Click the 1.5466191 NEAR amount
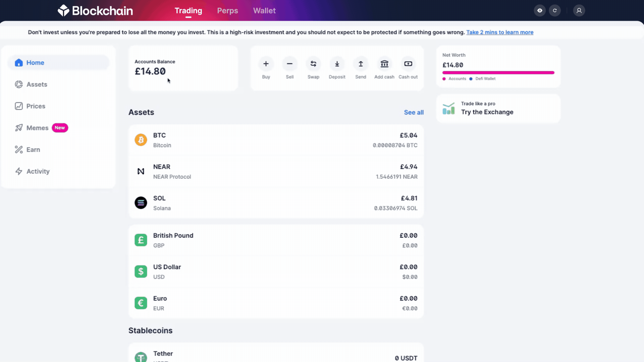Image resolution: width=644 pixels, height=362 pixels. click(x=396, y=177)
